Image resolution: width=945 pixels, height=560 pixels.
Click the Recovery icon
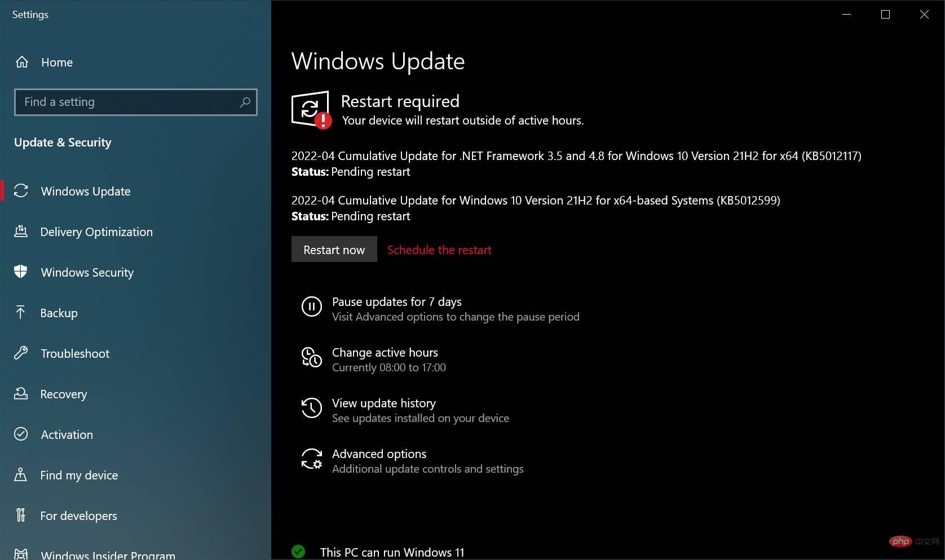click(x=21, y=393)
